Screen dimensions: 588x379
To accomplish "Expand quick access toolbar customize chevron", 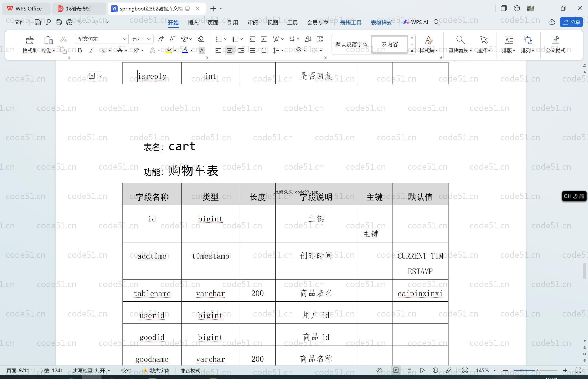I will (x=107, y=22).
